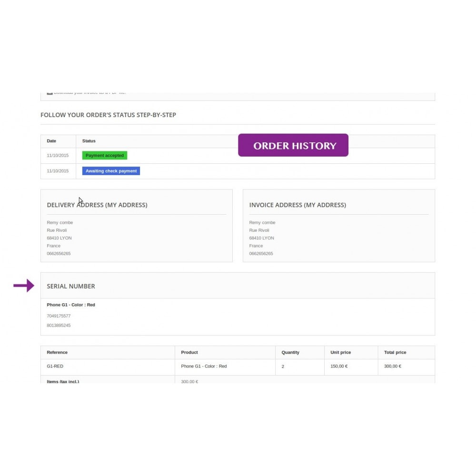476x476 pixels.
Task: Click the Reference column header
Action: [x=57, y=352]
